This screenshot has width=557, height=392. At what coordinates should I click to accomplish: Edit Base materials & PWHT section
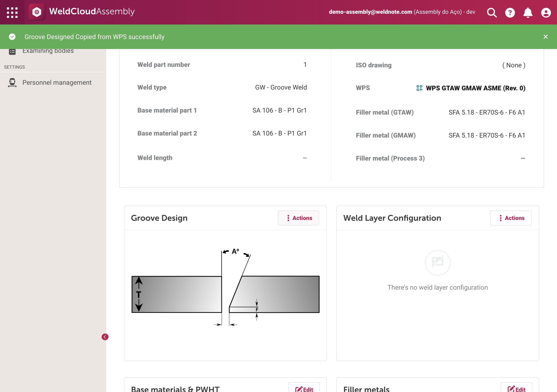304,388
